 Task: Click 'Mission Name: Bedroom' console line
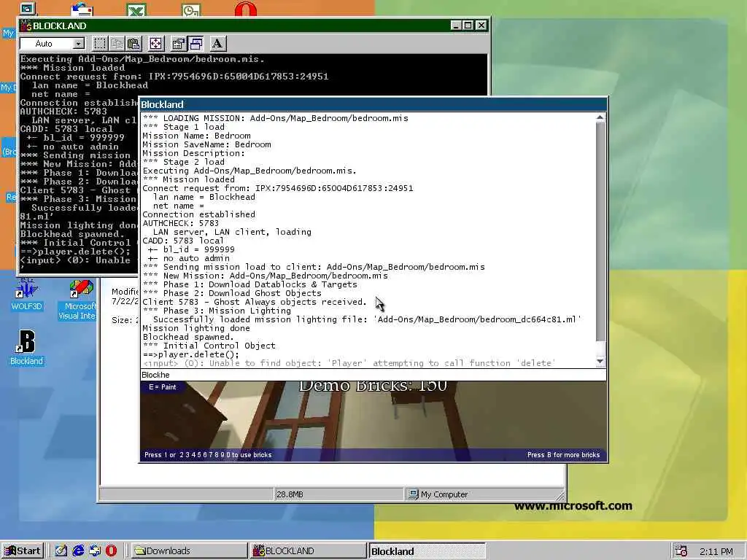[196, 136]
